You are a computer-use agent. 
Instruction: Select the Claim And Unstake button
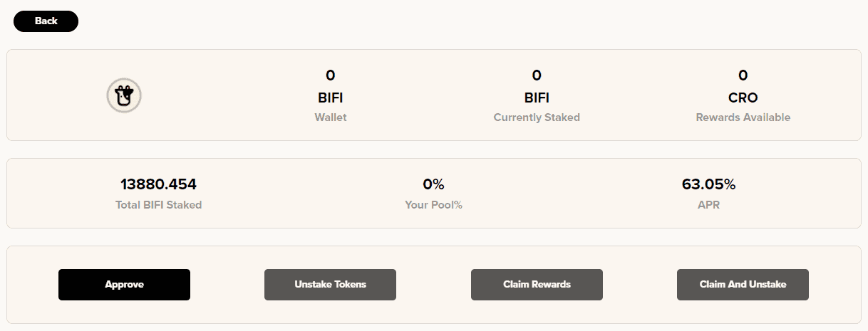[x=743, y=285]
